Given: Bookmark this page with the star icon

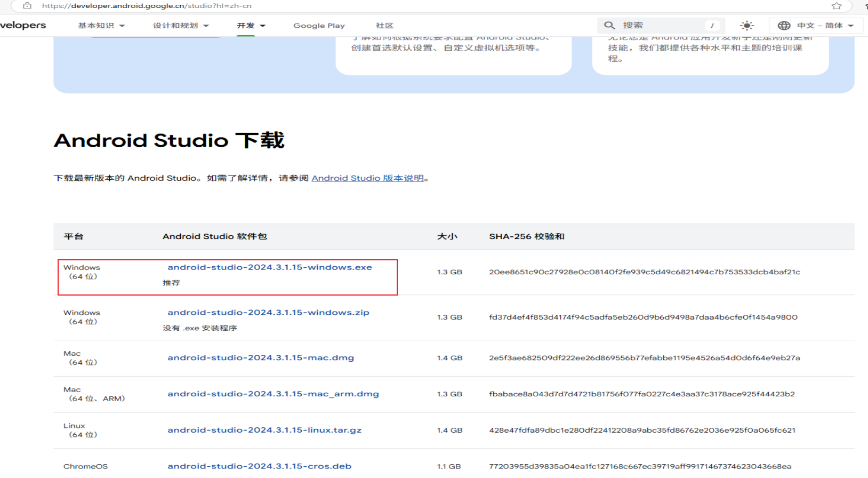Looking at the screenshot, I should pos(837,6).
